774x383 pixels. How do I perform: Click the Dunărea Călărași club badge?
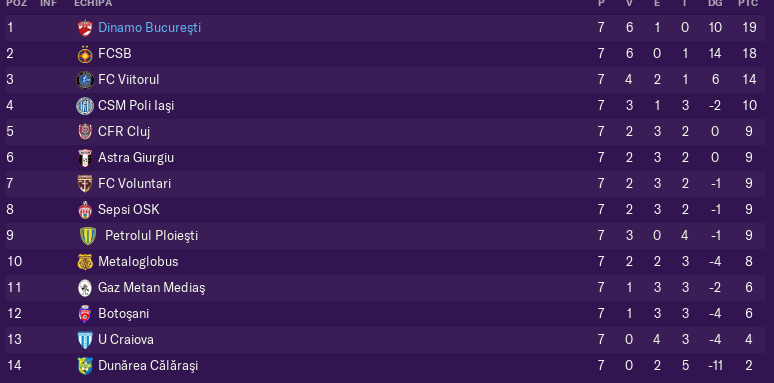pos(85,366)
